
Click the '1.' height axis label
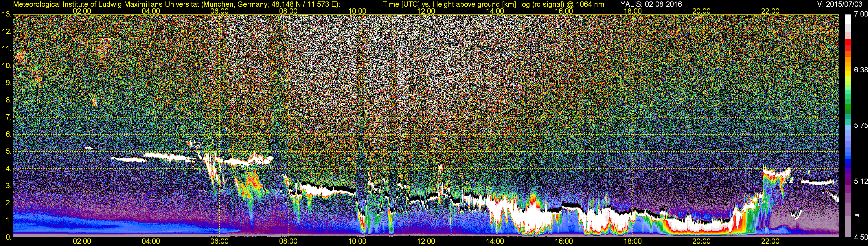pyautogui.click(x=8, y=220)
